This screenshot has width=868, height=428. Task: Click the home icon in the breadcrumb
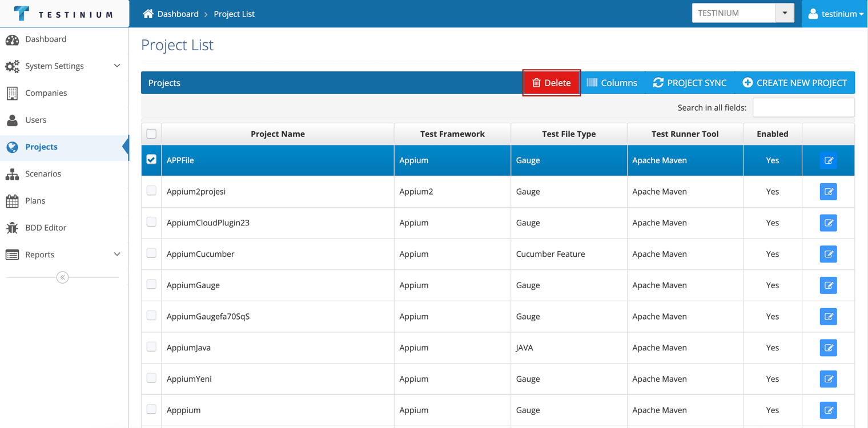148,14
